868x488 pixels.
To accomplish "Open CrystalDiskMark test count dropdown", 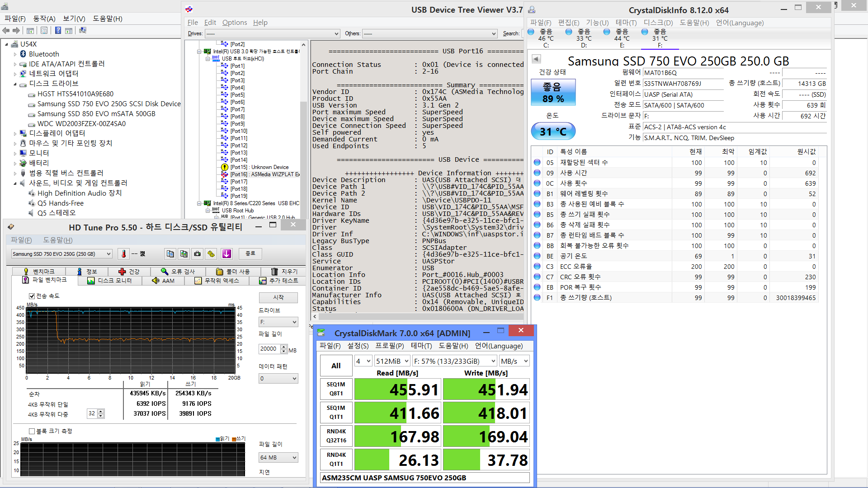I will click(363, 361).
